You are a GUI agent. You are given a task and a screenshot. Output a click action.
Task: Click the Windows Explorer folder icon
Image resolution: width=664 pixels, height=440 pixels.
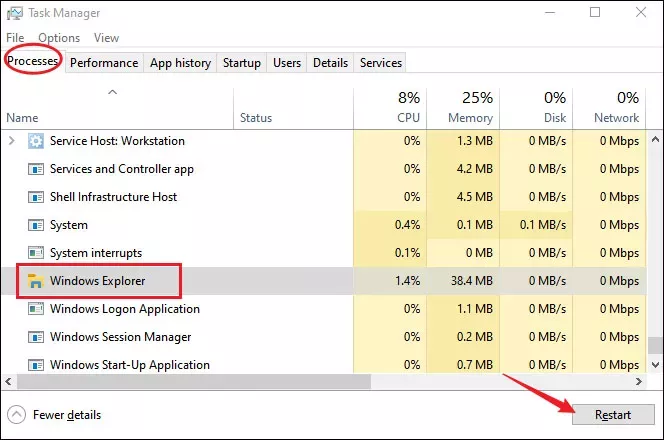(36, 281)
